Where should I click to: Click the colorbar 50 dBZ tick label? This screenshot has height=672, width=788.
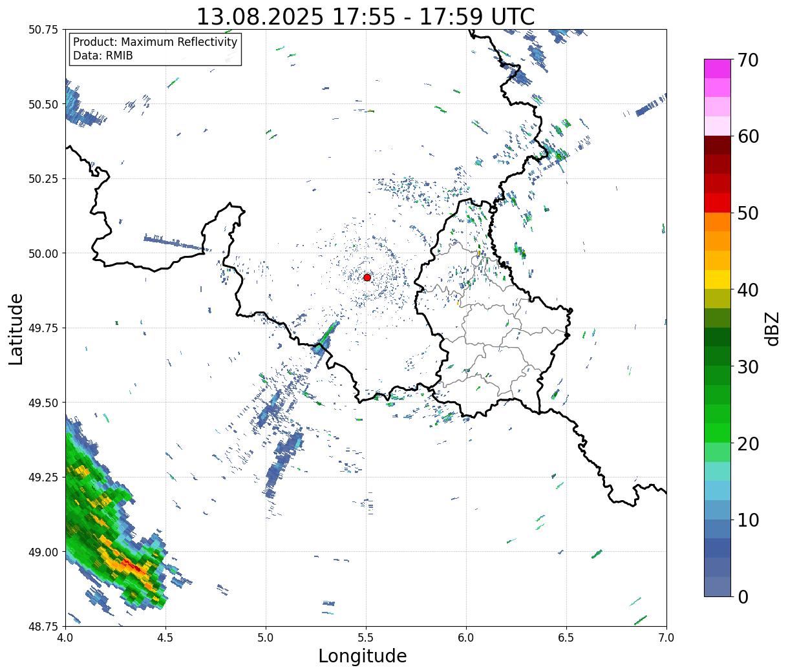tap(748, 213)
